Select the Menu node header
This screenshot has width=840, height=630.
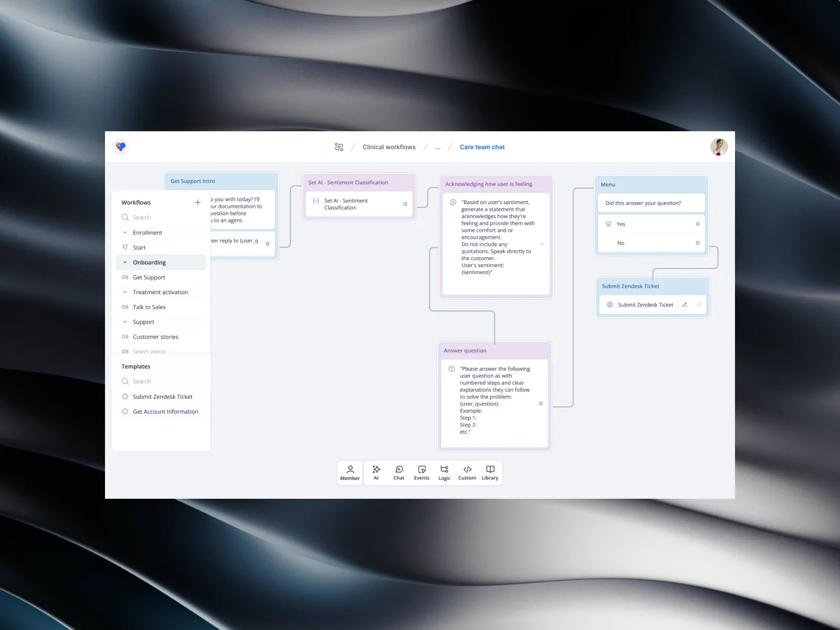pyautogui.click(x=651, y=184)
